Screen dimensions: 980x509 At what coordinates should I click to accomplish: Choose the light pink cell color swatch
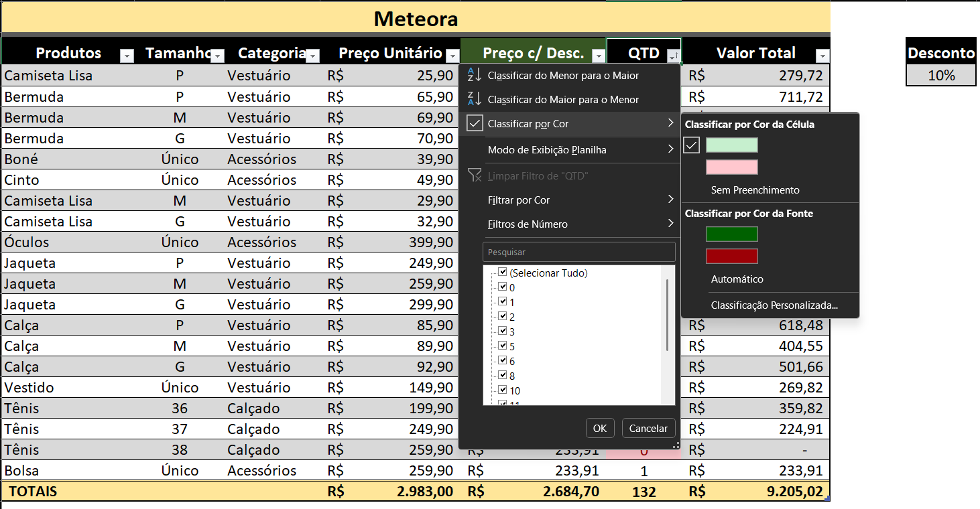(x=731, y=167)
